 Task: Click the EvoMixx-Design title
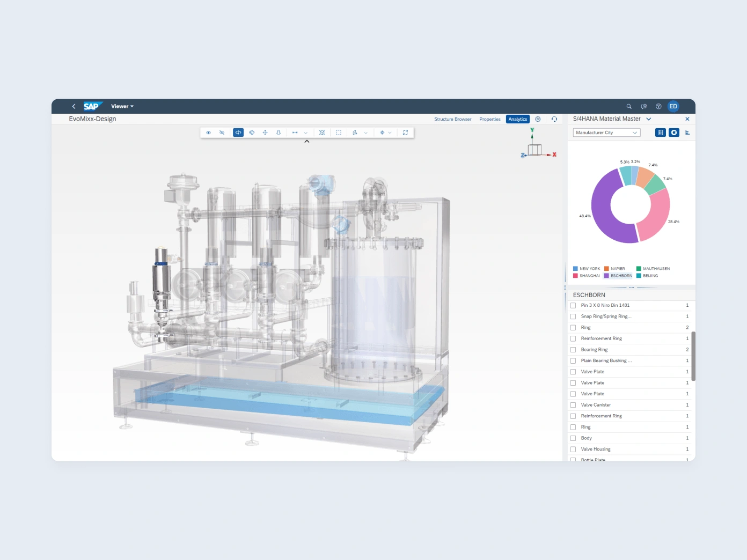point(92,119)
